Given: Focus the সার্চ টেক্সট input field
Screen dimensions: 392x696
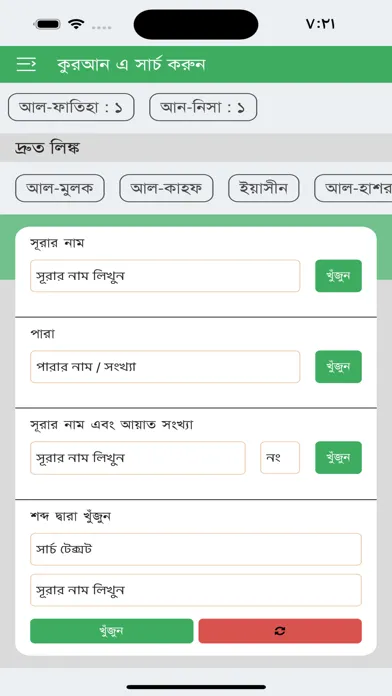Looking at the screenshot, I should pyautogui.click(x=196, y=549).
